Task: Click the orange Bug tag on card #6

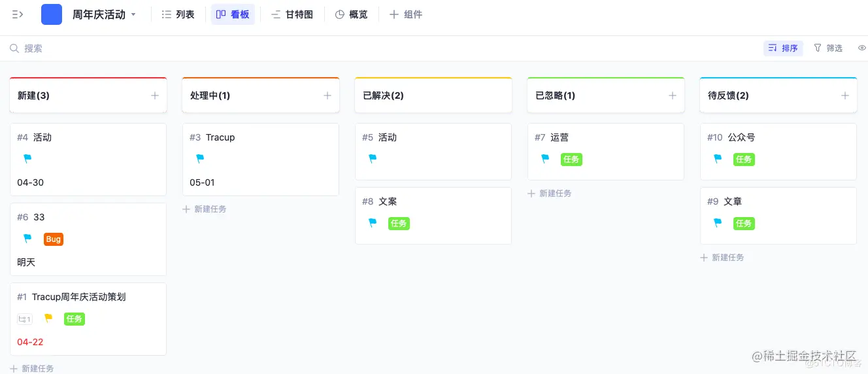Action: point(54,239)
